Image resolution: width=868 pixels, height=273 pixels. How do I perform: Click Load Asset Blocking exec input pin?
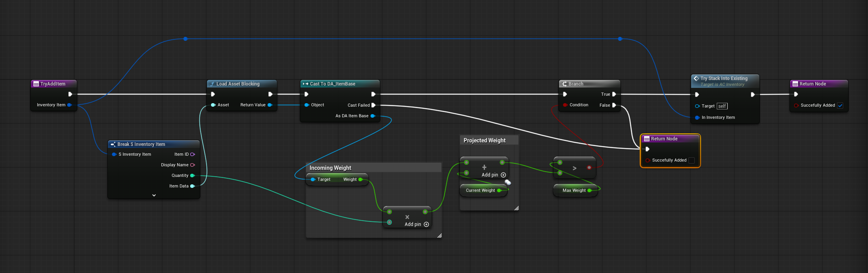pyautogui.click(x=213, y=94)
